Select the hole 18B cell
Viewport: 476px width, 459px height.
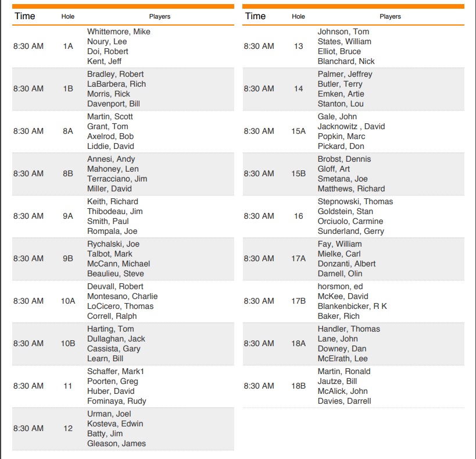(x=298, y=386)
